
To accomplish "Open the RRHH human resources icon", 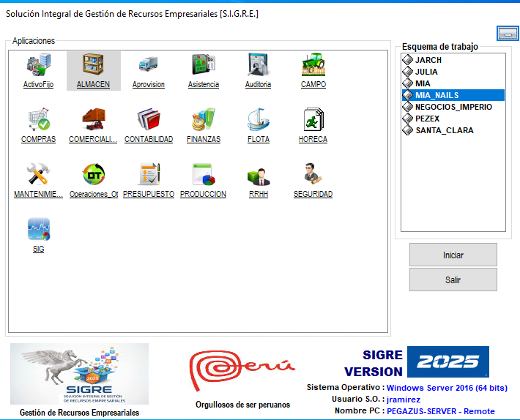I will [x=259, y=176].
